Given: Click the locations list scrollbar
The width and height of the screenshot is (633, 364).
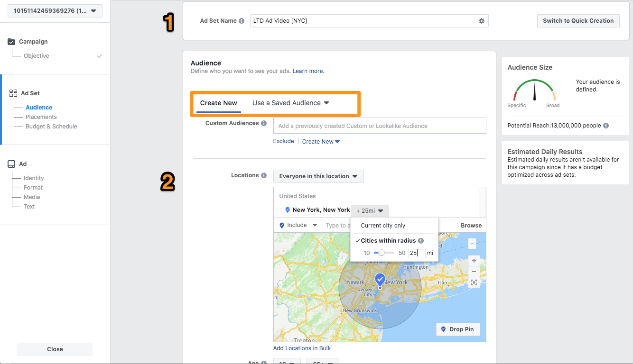Looking at the screenshot, I should [483, 202].
